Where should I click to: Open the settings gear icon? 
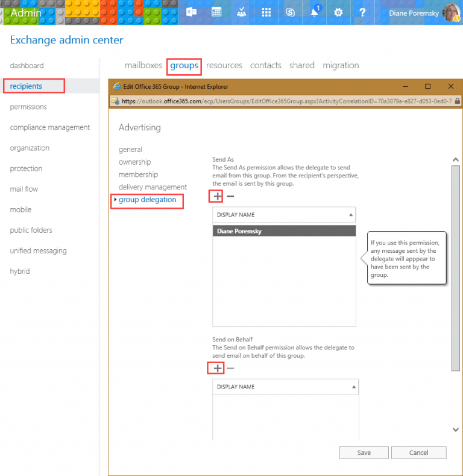tap(339, 12)
